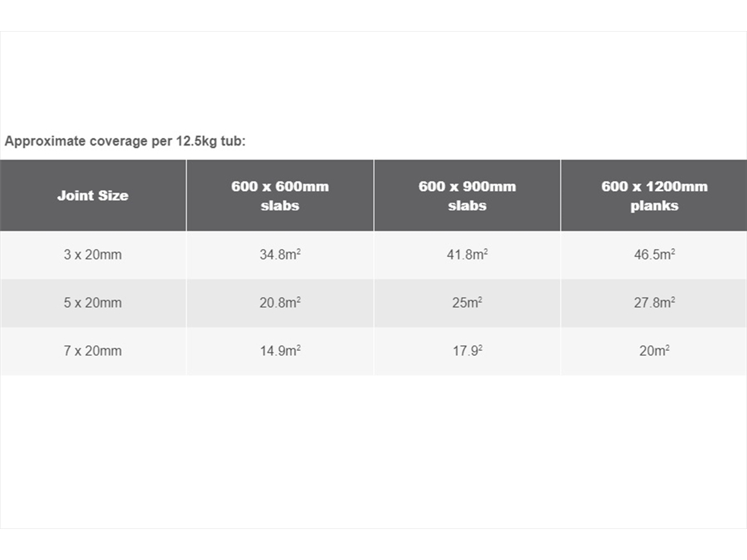The height and width of the screenshot is (560, 747).
Task: Click the "Approximate coverage per 12.5kg tub" heading
Action: pyautogui.click(x=125, y=141)
